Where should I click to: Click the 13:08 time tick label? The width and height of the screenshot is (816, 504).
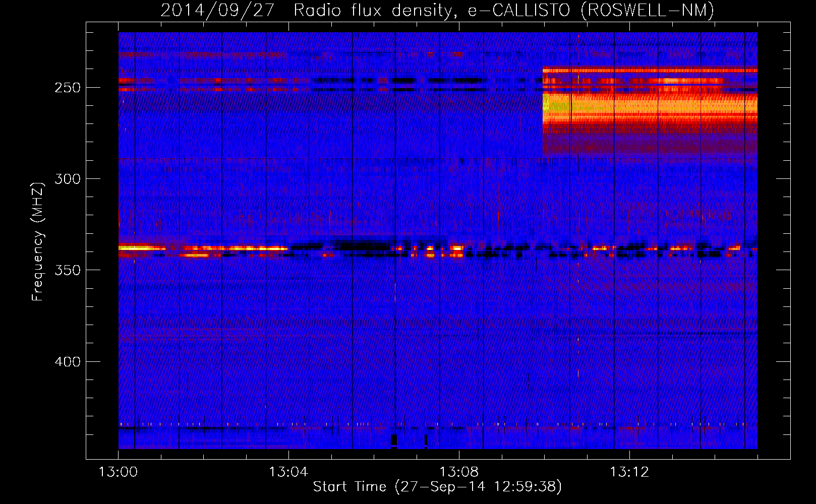click(459, 472)
